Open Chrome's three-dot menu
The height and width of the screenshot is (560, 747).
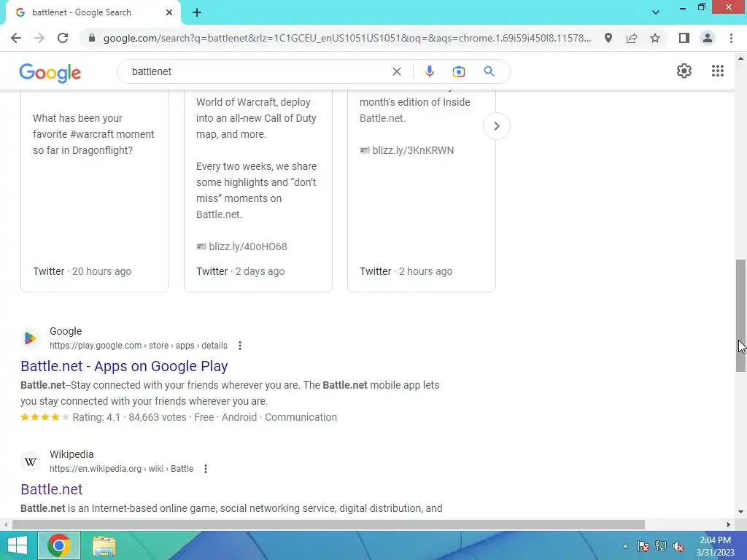point(731,38)
